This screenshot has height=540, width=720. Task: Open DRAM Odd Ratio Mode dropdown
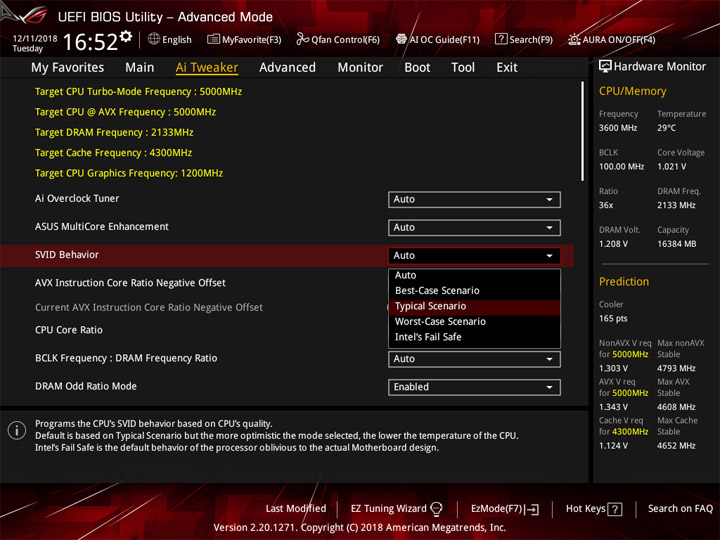pos(474,387)
